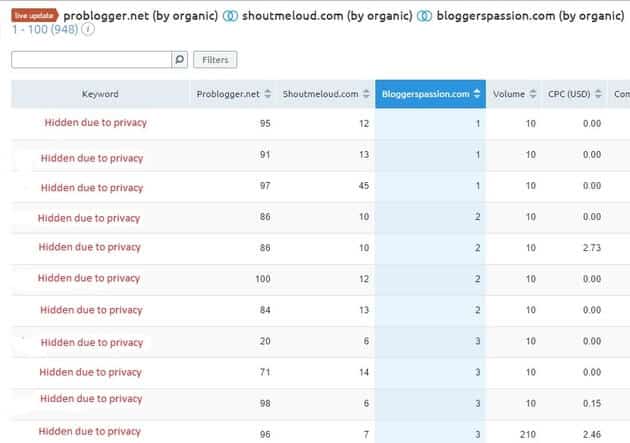Viewport: 630px width, 443px height.
Task: Open the info icon beside 1 - 100 (948)
Action: (88, 29)
